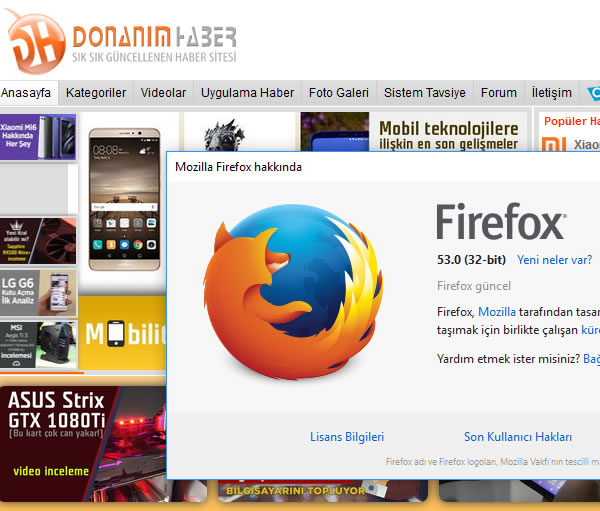Open the Anasayfa tab

[x=26, y=93]
